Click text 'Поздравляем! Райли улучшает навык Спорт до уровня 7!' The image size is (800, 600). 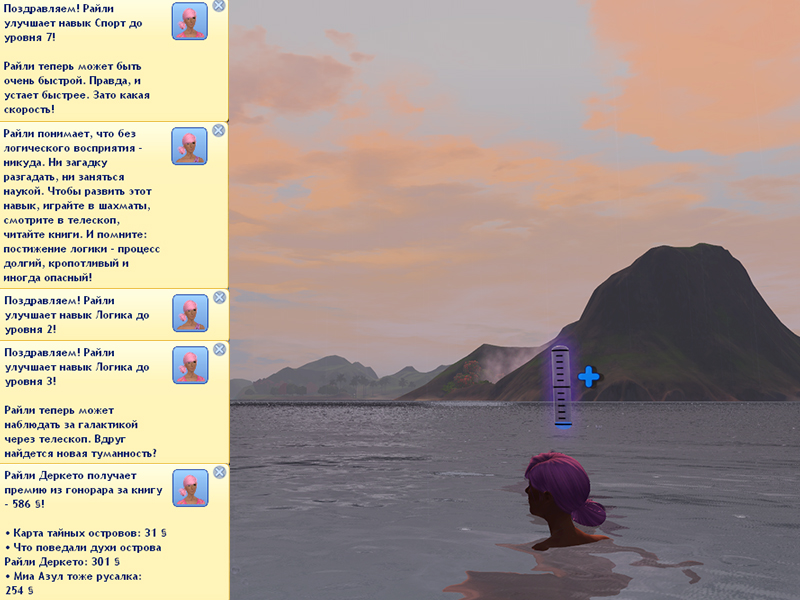pos(73,23)
